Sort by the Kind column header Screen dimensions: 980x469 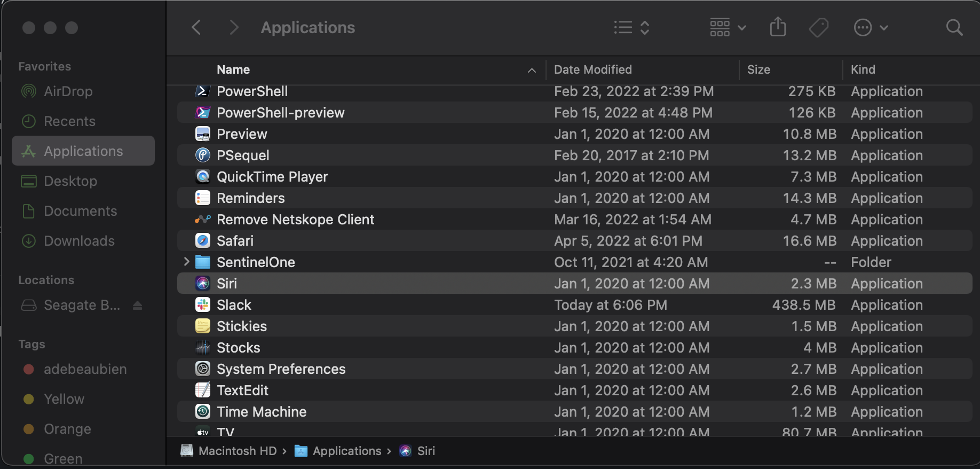point(863,69)
